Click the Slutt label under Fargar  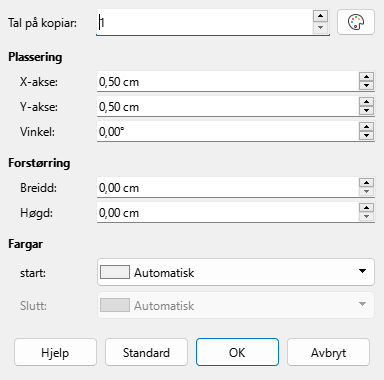pos(33,306)
